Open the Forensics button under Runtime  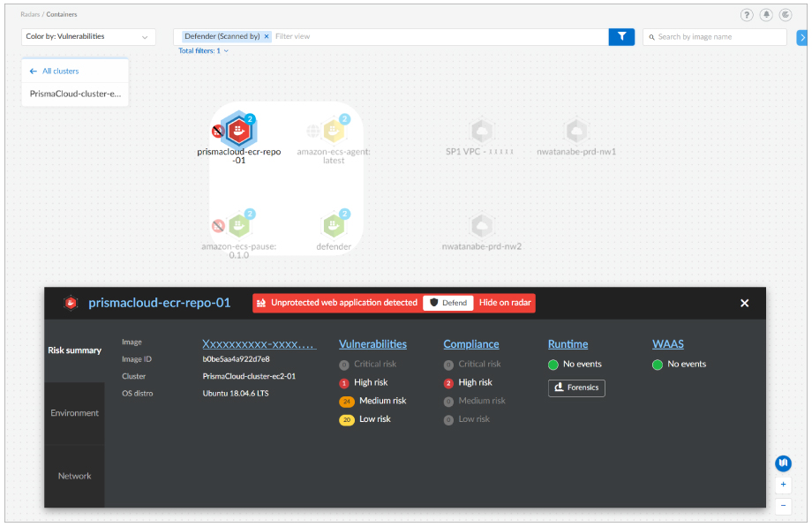(x=576, y=388)
